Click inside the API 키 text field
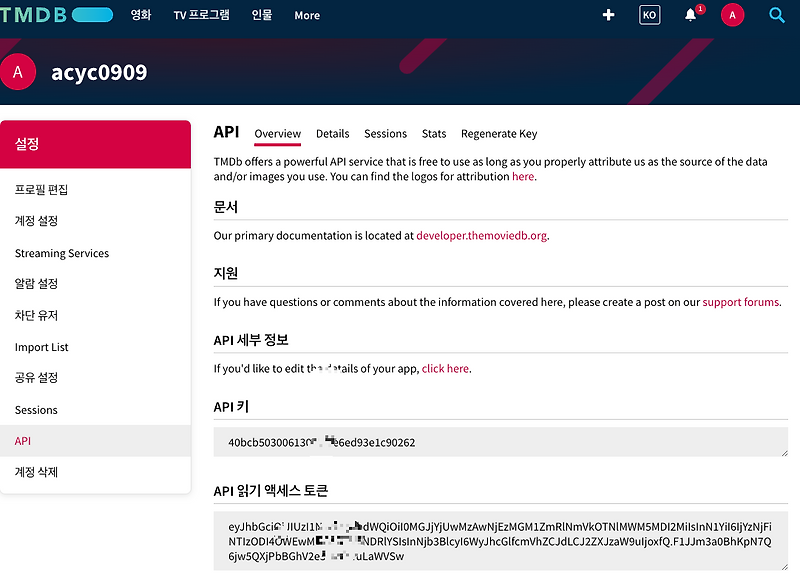 tap(501, 442)
